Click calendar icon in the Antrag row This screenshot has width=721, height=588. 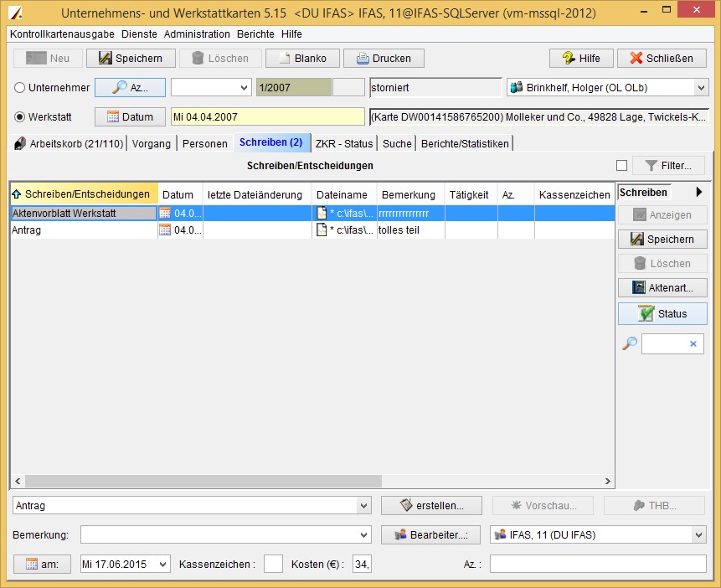(x=165, y=230)
